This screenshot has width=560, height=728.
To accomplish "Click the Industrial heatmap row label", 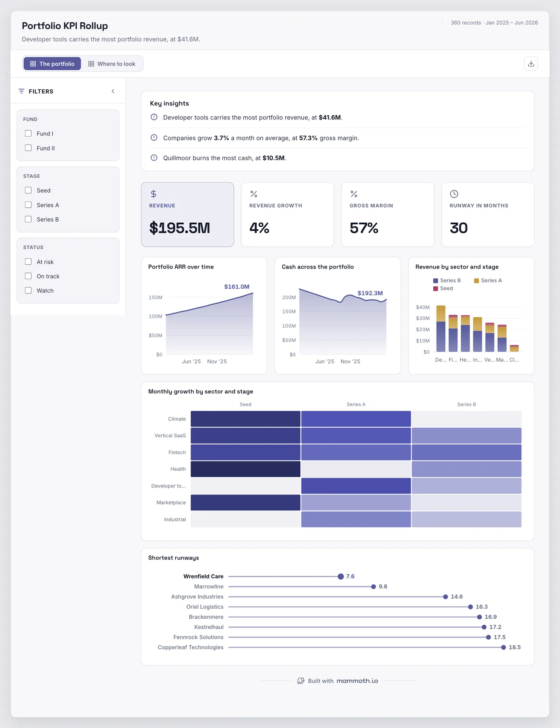I will [175, 519].
